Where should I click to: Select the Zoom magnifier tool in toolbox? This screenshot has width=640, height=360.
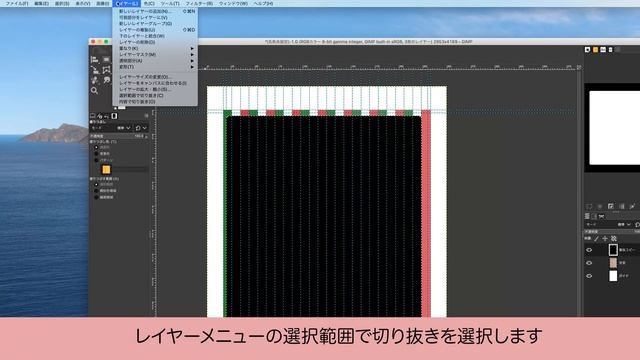94,90
